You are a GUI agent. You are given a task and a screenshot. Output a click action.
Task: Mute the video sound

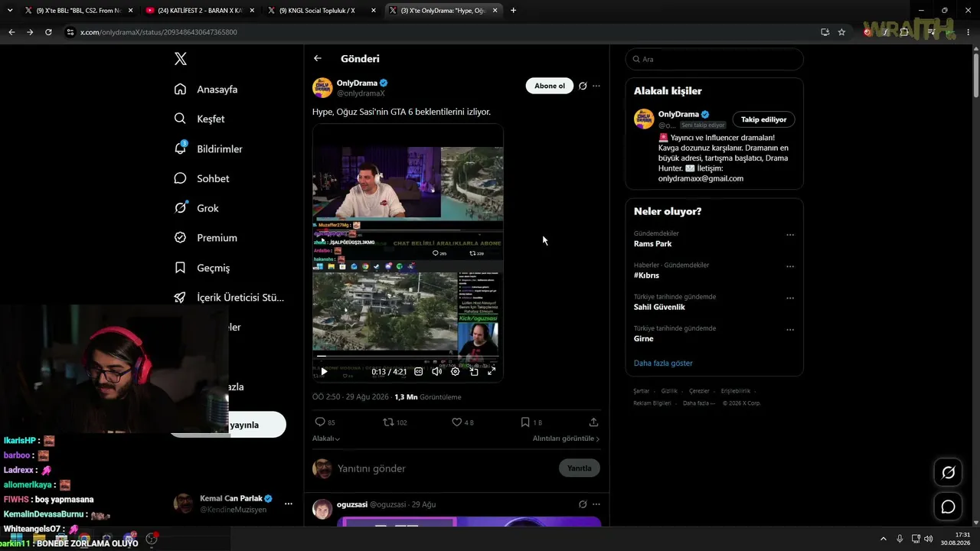pyautogui.click(x=436, y=371)
